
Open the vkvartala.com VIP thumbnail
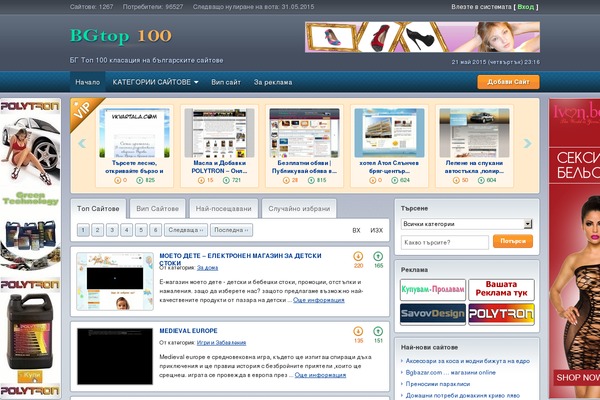(x=134, y=133)
